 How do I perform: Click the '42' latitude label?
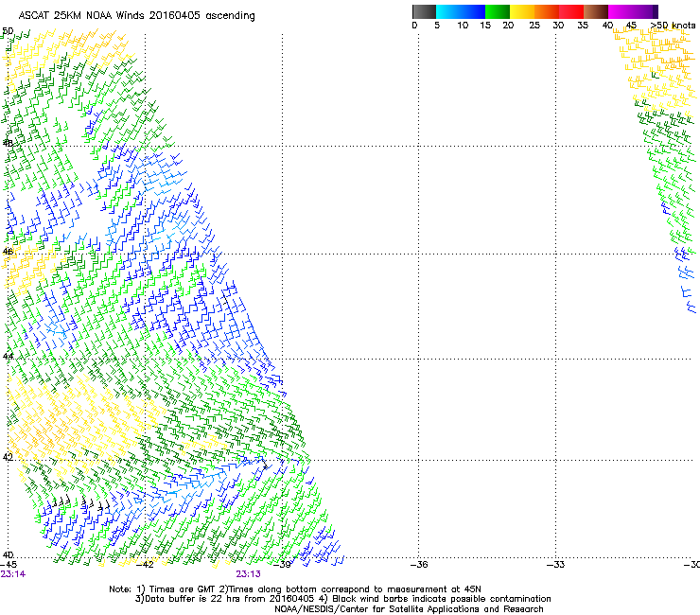point(8,457)
